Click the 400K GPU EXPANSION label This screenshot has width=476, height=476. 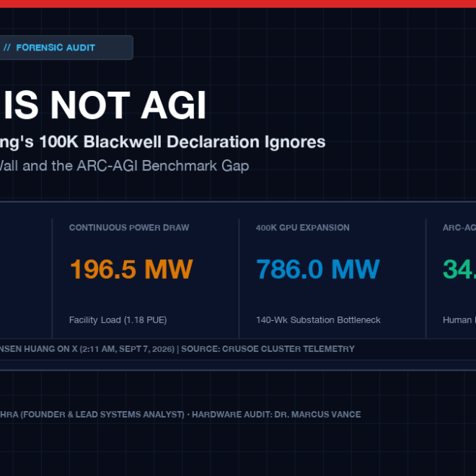tap(303, 228)
